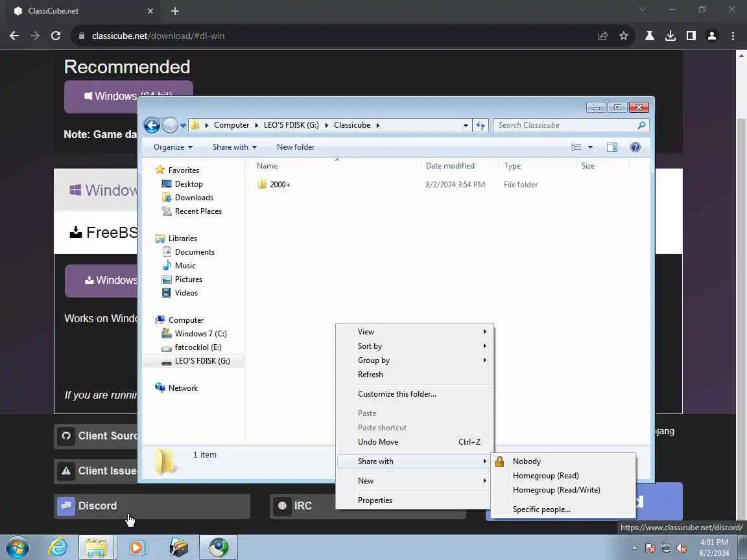Viewport: 747px width, 560px height.
Task: Choose Specific people... sharing option
Action: [563, 509]
